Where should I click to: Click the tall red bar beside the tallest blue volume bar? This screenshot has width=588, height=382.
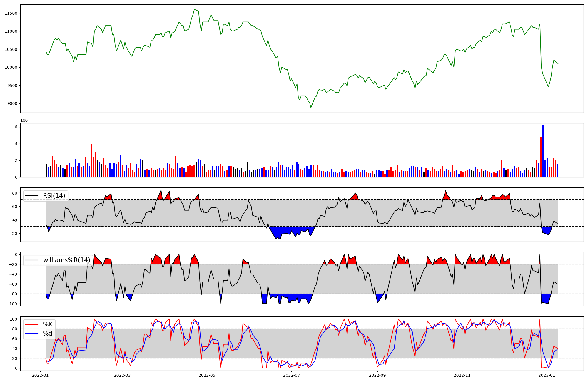541,157
